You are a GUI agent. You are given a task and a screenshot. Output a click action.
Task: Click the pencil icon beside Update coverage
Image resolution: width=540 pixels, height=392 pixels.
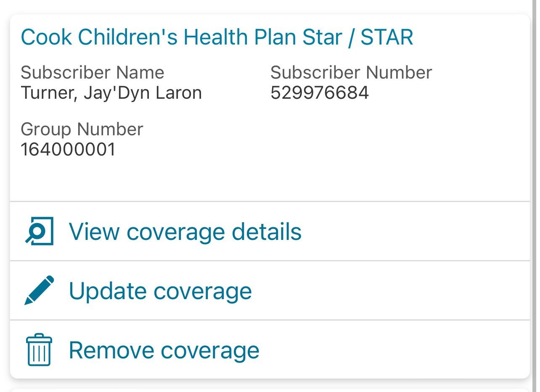click(x=39, y=290)
